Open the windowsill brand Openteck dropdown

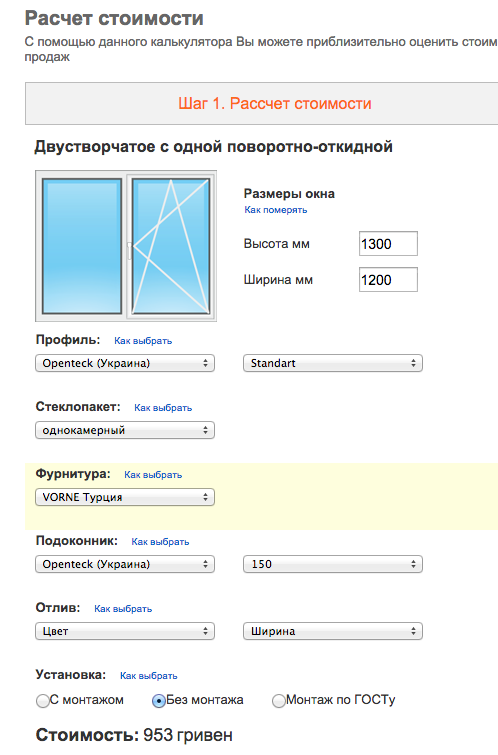click(x=125, y=564)
